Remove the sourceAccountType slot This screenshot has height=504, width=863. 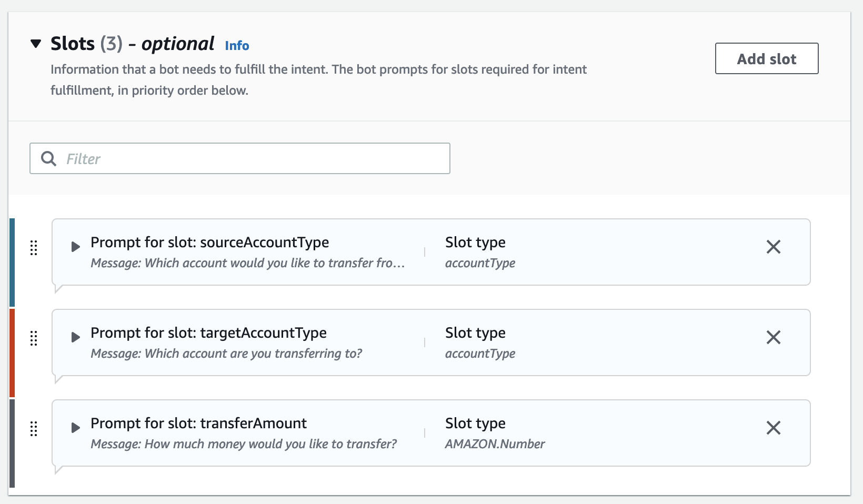click(773, 247)
